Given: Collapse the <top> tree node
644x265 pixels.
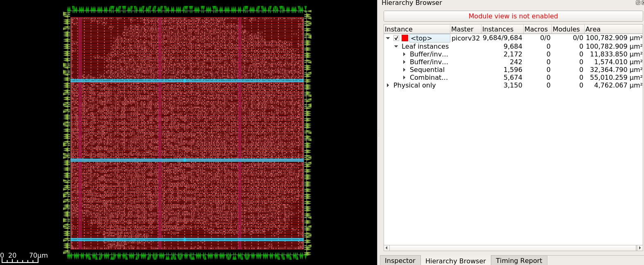Looking at the screenshot, I should pos(388,38).
